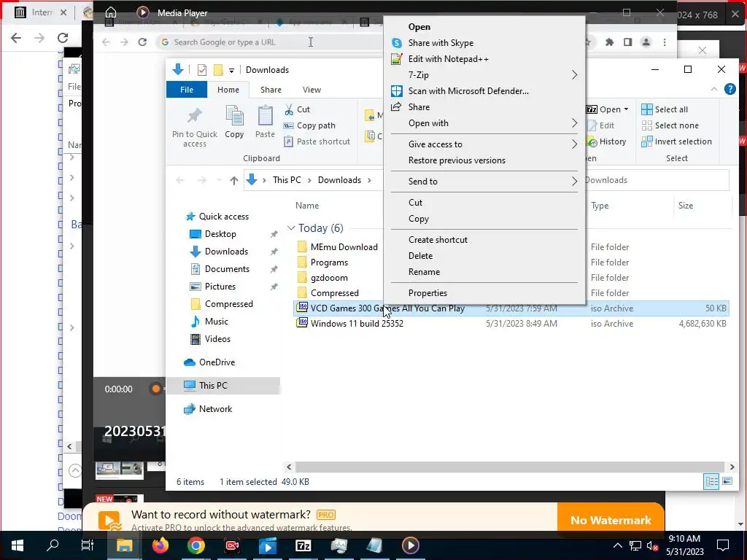747x560 pixels.
Task: Open Firefox from the taskbar
Action: click(160, 545)
